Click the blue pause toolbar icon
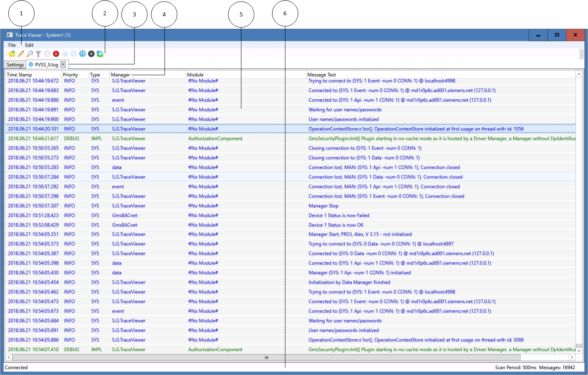588x375 pixels. (x=82, y=54)
